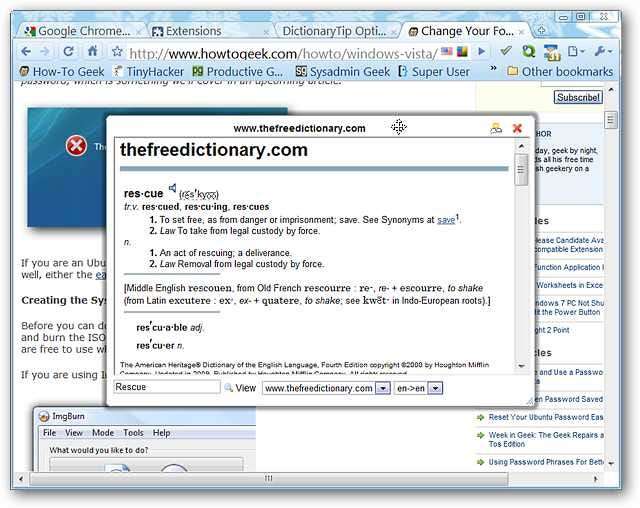Image resolution: width=640 pixels, height=508 pixels.
Task: Click the browser Back arrow
Action: [26, 51]
